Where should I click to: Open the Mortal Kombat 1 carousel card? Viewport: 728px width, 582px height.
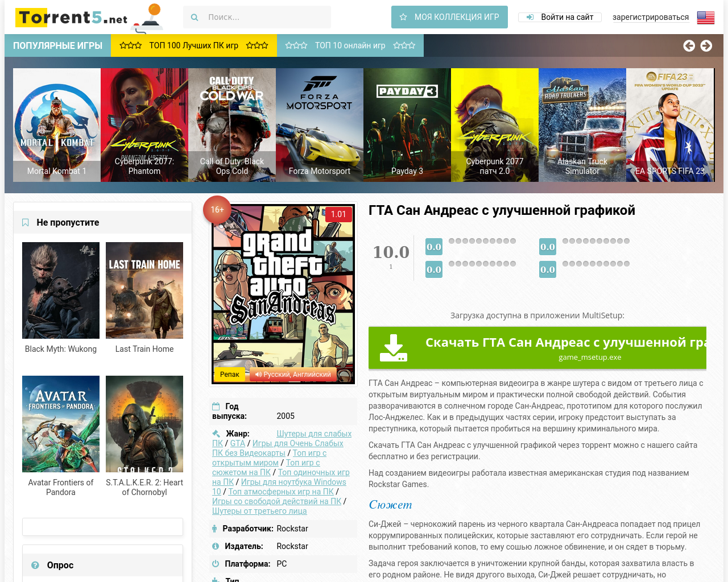pos(57,125)
